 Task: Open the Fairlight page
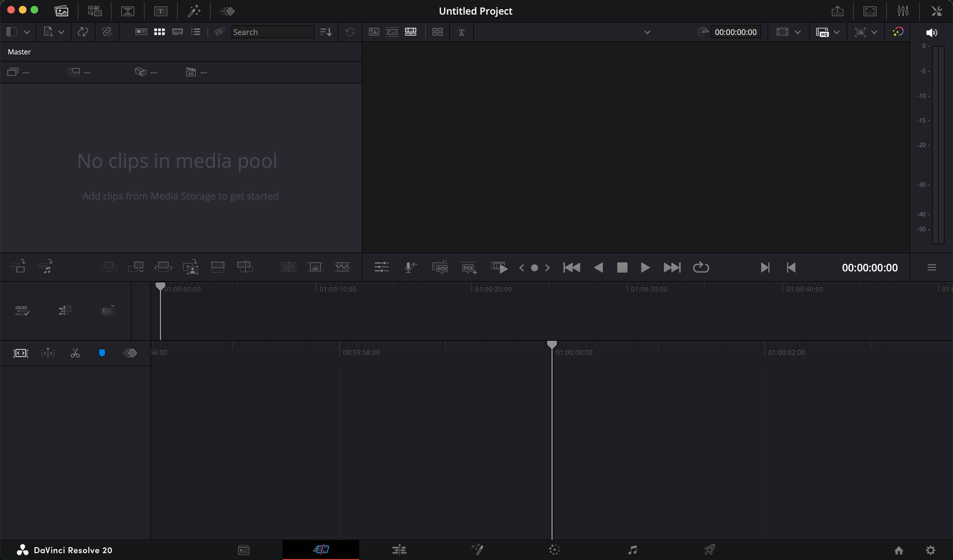632,550
